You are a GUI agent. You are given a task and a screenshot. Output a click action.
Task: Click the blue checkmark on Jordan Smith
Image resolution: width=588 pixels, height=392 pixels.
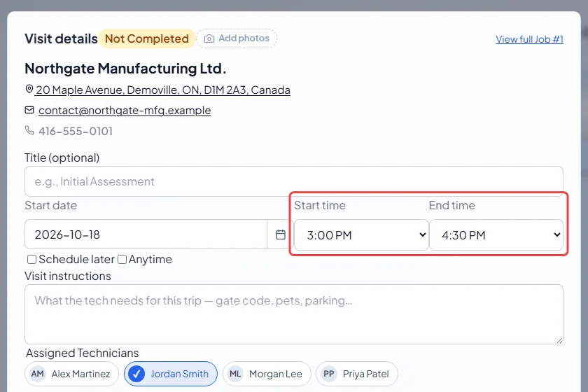136,374
